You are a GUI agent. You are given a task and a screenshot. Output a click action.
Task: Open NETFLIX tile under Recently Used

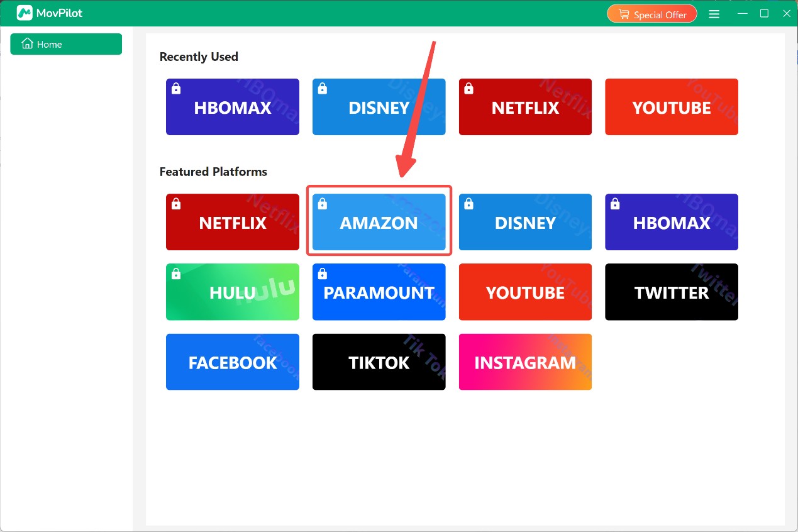click(x=525, y=107)
